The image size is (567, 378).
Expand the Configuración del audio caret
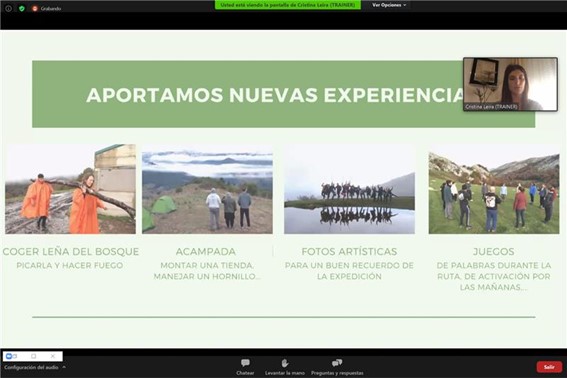pos(64,367)
